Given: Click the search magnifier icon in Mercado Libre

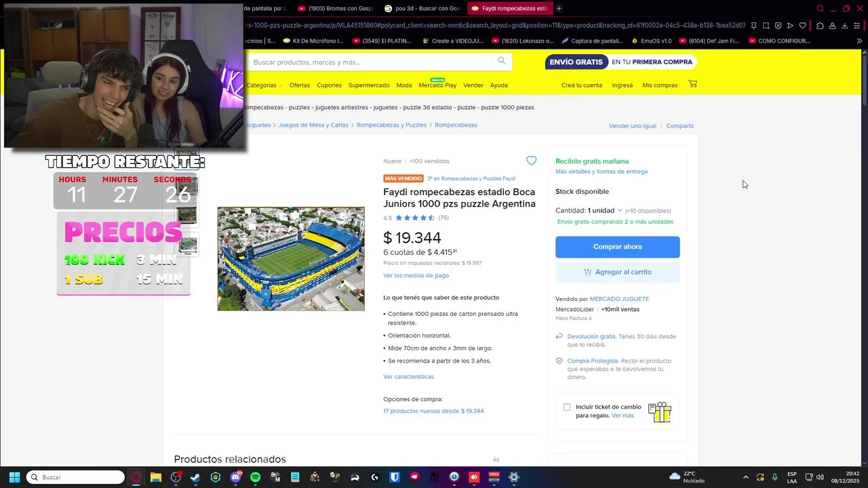Looking at the screenshot, I should tap(501, 61).
